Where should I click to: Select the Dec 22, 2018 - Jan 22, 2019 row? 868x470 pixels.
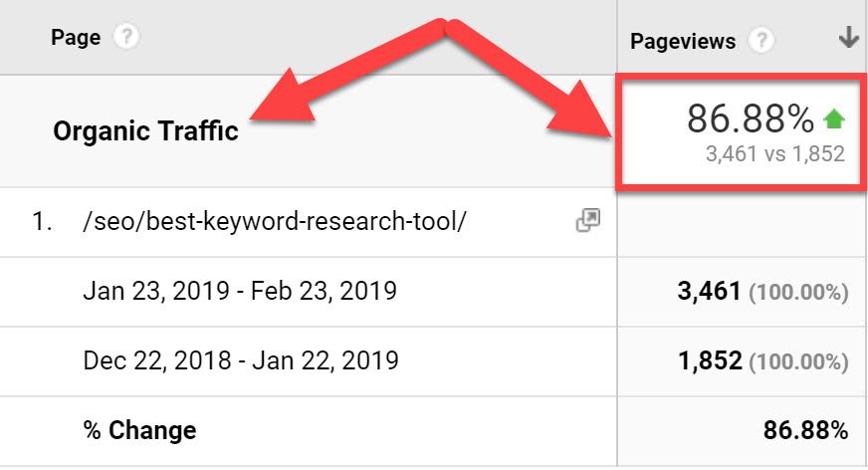click(242, 360)
